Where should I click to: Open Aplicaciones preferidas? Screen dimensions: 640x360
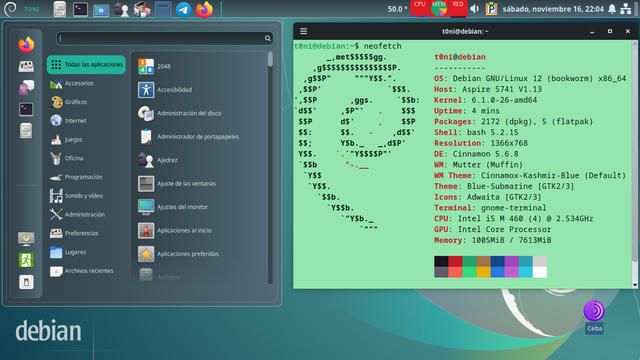click(x=200, y=254)
